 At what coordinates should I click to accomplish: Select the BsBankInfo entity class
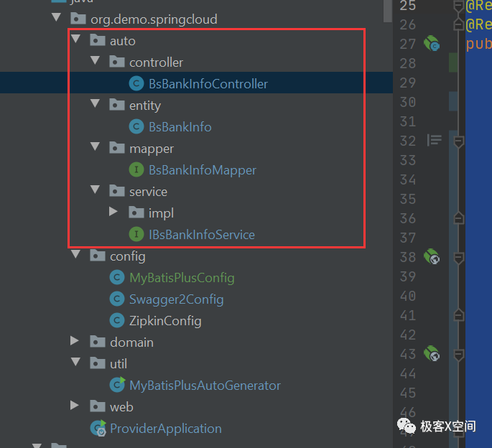(x=180, y=127)
